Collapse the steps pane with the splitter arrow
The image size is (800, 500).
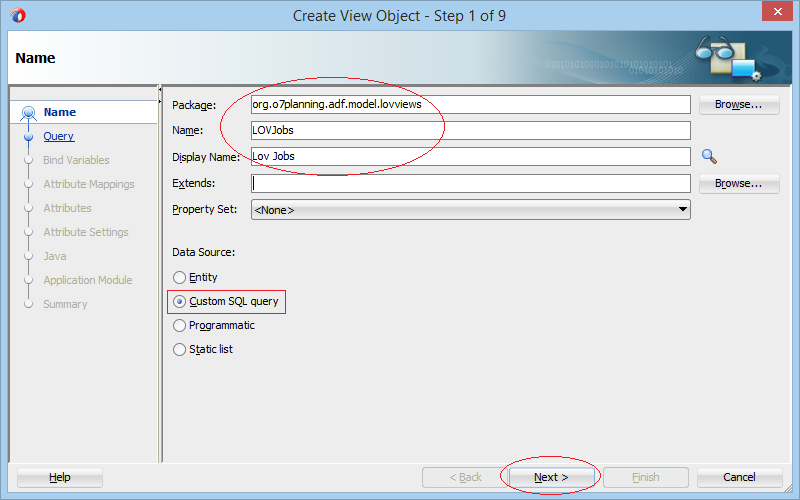point(160,89)
